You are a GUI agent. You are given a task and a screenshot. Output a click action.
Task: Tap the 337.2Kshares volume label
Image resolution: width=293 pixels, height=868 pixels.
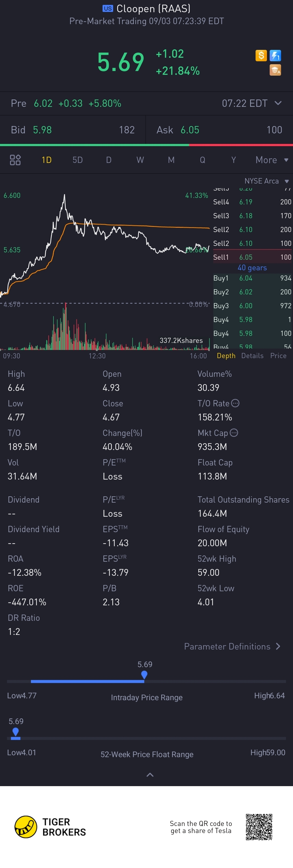181,340
